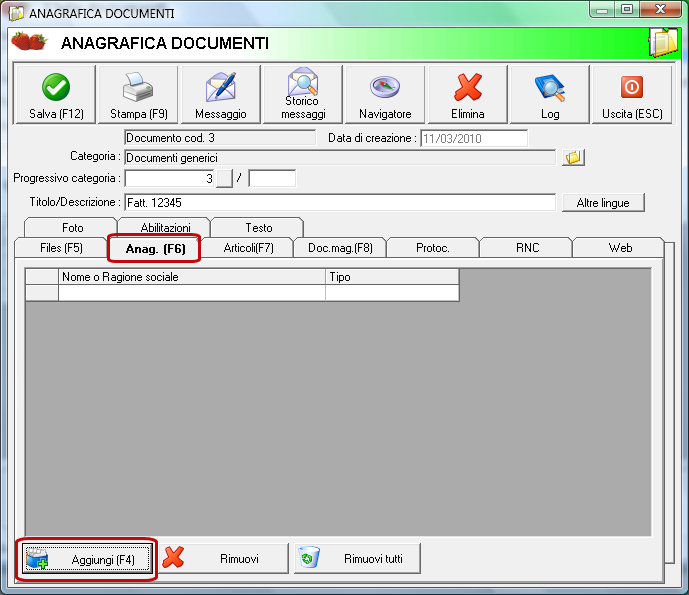The width and height of the screenshot is (689, 595).
Task: Click the empty Tipo cell in the grid
Action: coord(392,293)
